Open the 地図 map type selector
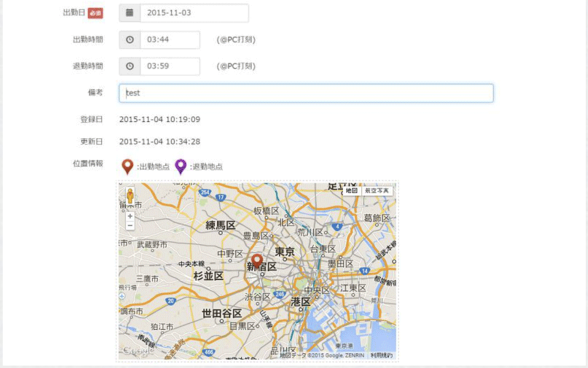 (x=351, y=190)
